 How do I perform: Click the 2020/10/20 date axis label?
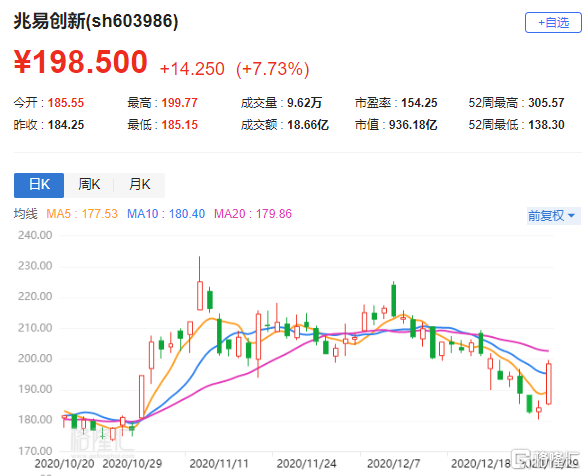64,464
